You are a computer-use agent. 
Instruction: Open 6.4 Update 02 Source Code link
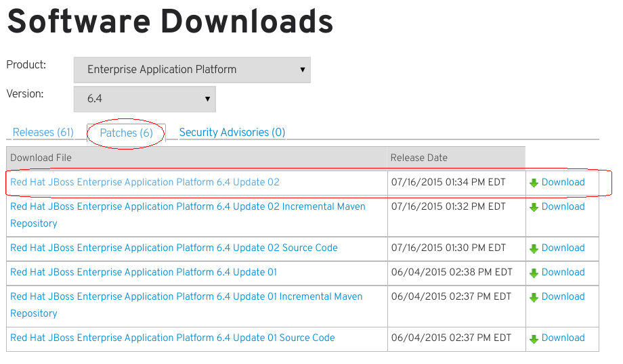[x=173, y=248]
